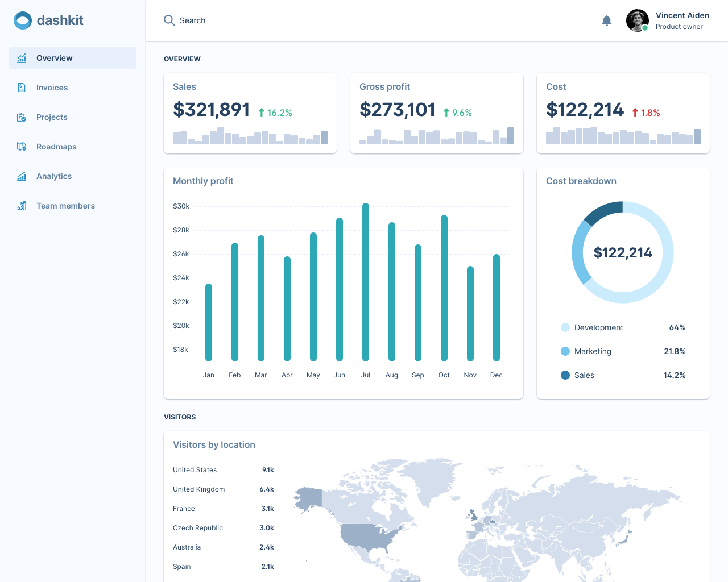Viewport: 728px width, 582px height.
Task: Navigate to Roadmaps
Action: (73, 147)
